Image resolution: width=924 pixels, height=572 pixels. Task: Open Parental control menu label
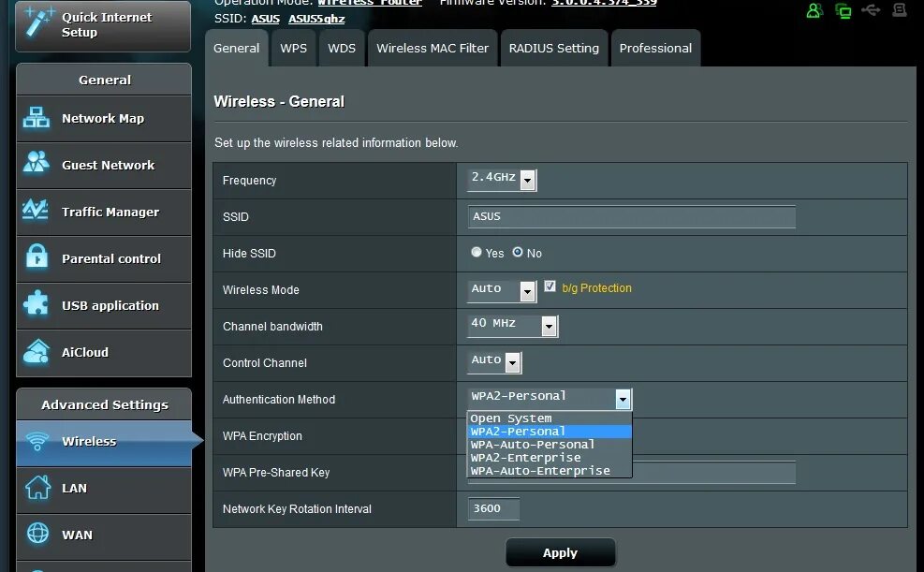(x=111, y=258)
